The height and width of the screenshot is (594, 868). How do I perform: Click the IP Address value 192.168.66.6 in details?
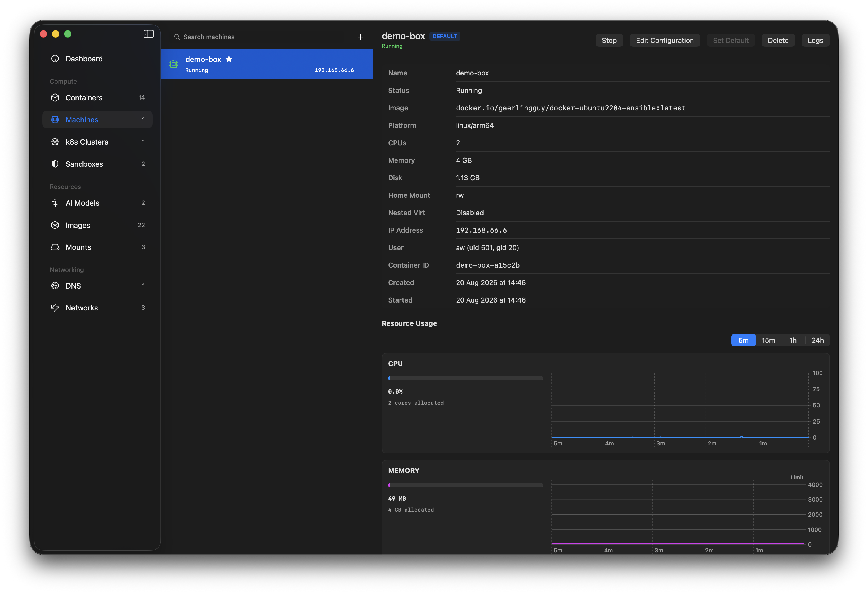[481, 230]
